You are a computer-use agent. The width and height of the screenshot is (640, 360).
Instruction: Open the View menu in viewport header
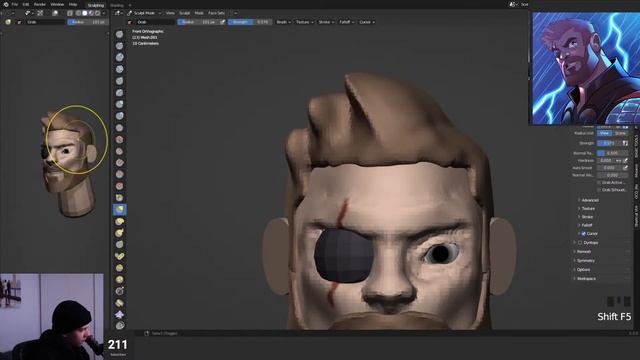pos(170,13)
